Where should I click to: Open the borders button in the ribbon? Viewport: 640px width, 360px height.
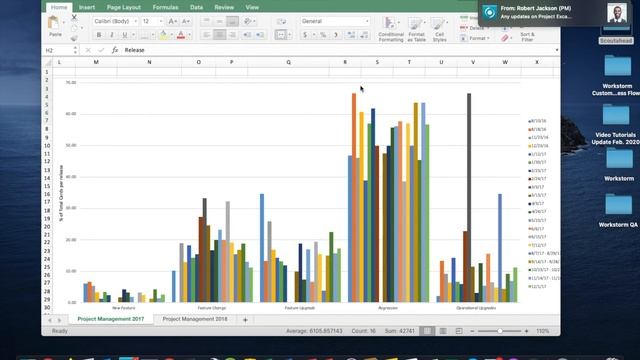144,36
